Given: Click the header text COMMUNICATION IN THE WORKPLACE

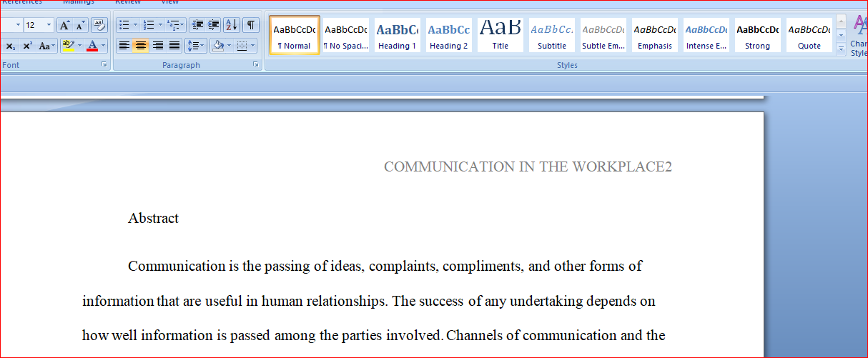Looking at the screenshot, I should point(524,167).
